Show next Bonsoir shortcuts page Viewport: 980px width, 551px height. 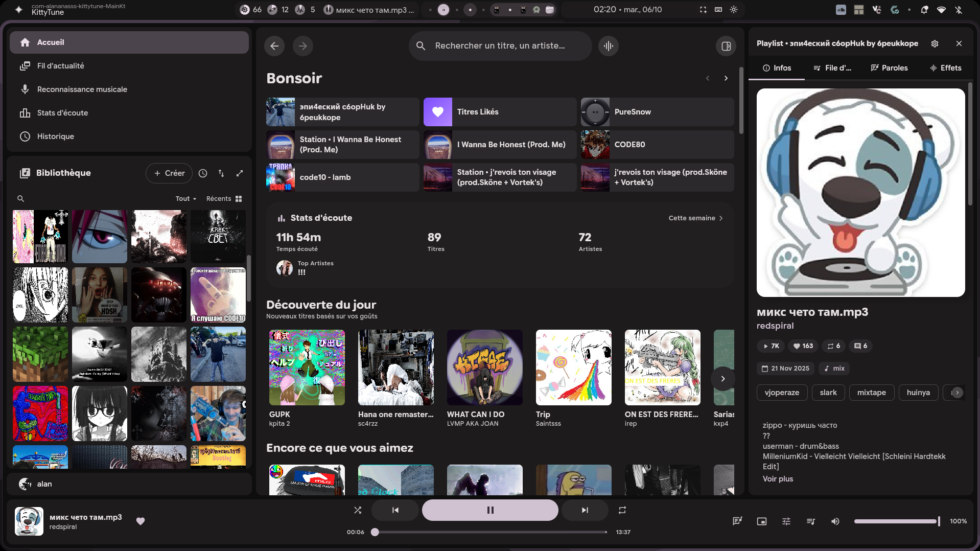tap(726, 78)
